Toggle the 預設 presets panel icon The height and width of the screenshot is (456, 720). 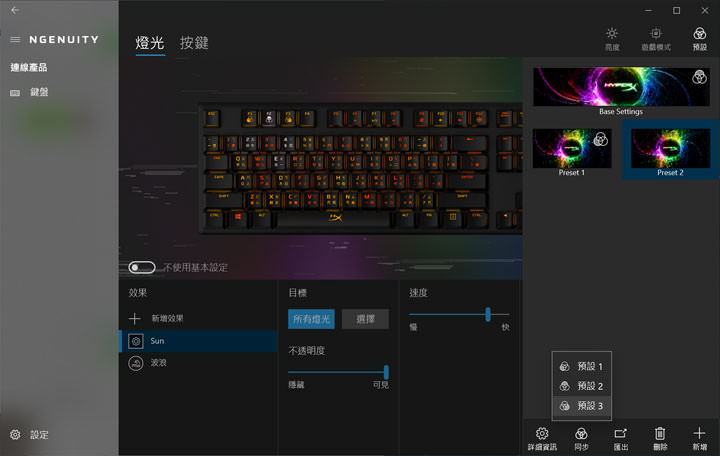[x=700, y=39]
